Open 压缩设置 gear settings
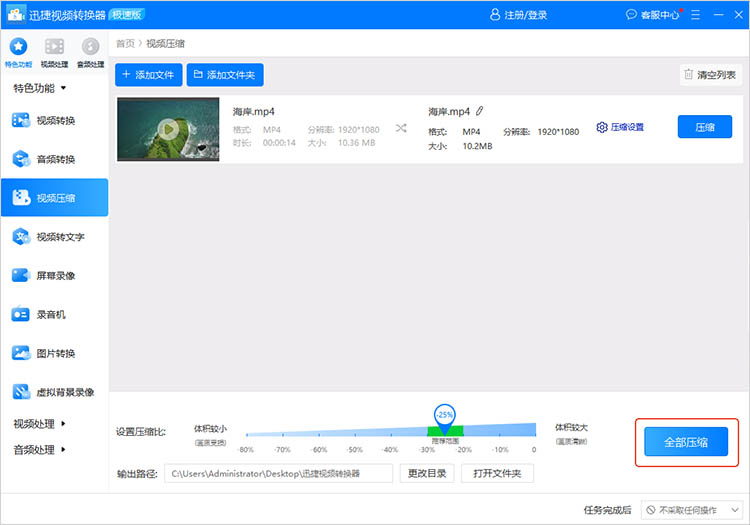Image resolution: width=750 pixels, height=525 pixels. click(620, 127)
